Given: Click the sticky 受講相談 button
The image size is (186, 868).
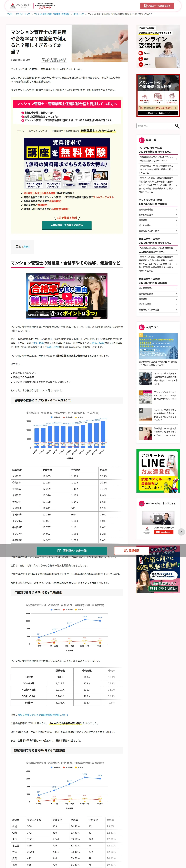Looking at the screenshot, I should pyautogui.click(x=132, y=551).
